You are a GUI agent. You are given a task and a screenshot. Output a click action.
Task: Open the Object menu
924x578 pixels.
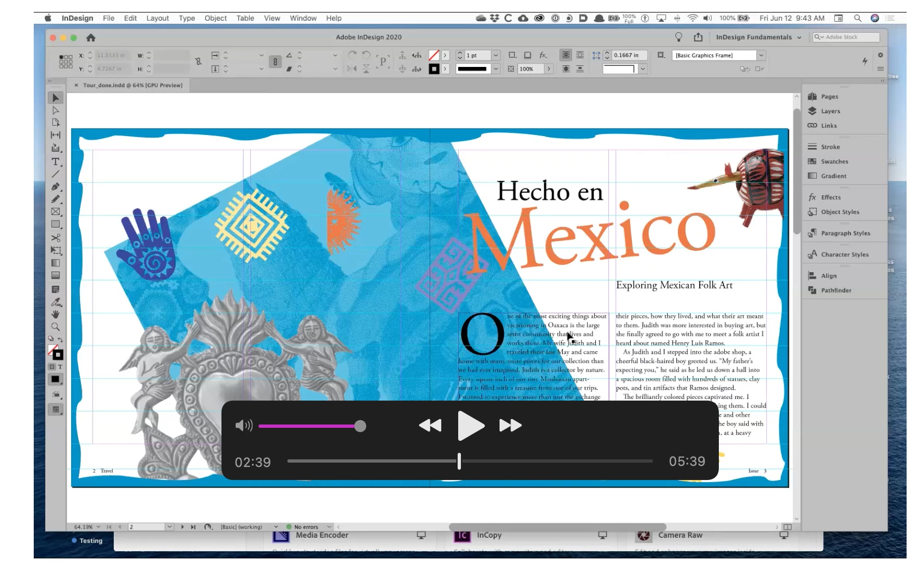click(215, 18)
